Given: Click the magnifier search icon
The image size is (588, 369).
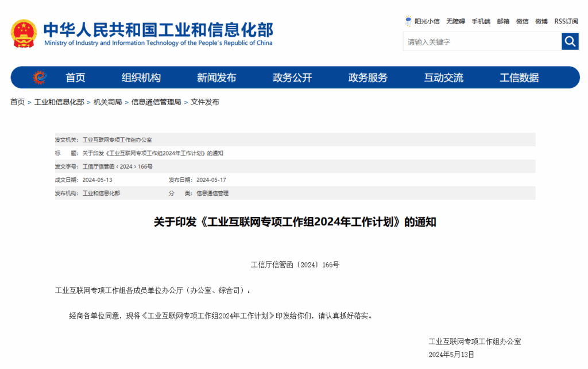Looking at the screenshot, I should point(570,41).
